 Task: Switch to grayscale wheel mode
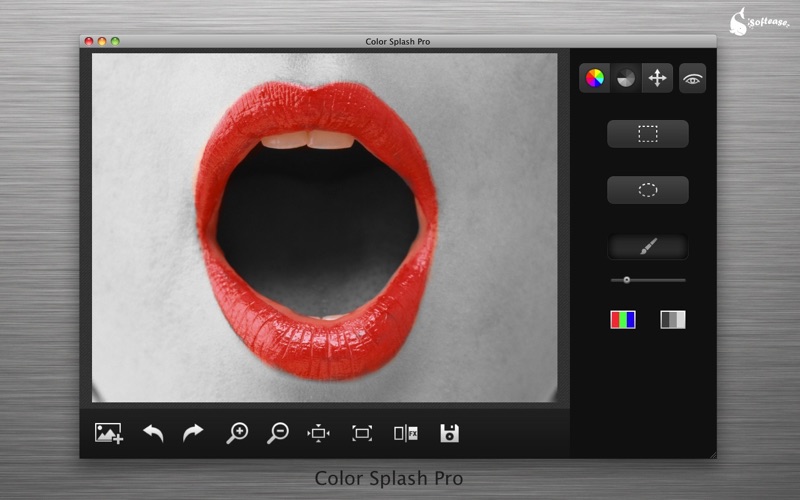625,78
